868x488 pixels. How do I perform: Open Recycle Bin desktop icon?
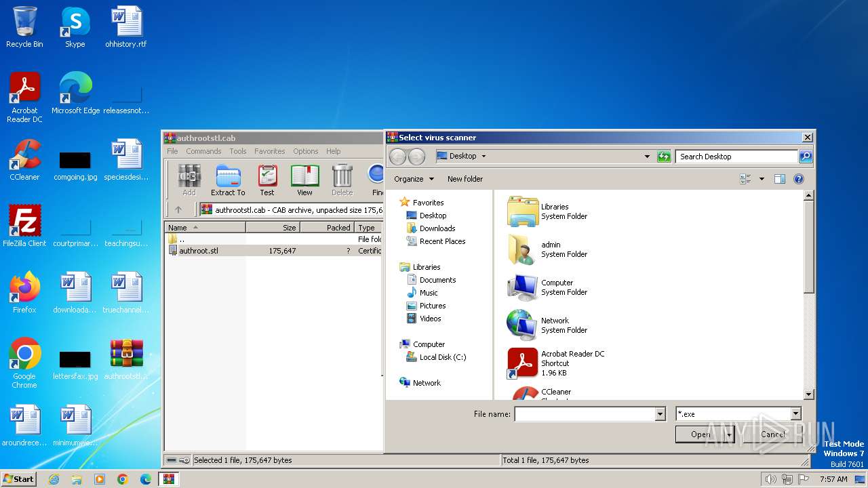[x=24, y=27]
